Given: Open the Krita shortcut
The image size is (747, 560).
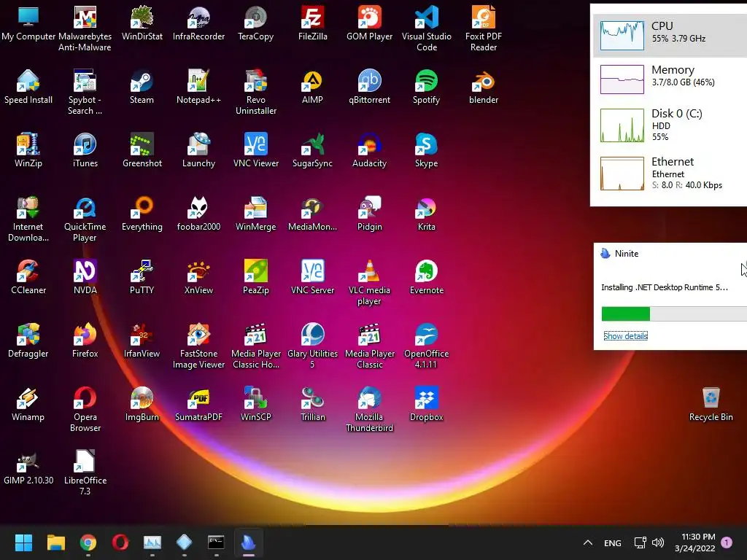Looking at the screenshot, I should [x=426, y=214].
